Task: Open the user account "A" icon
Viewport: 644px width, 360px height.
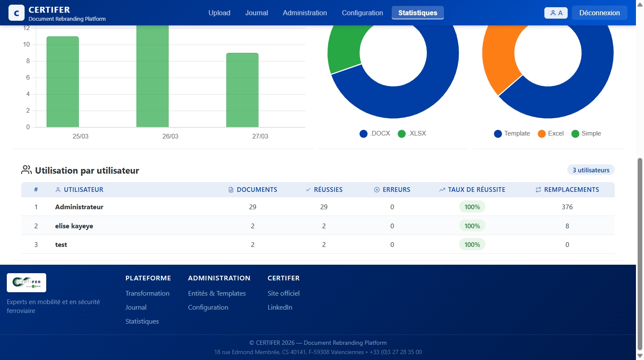Action: point(556,12)
